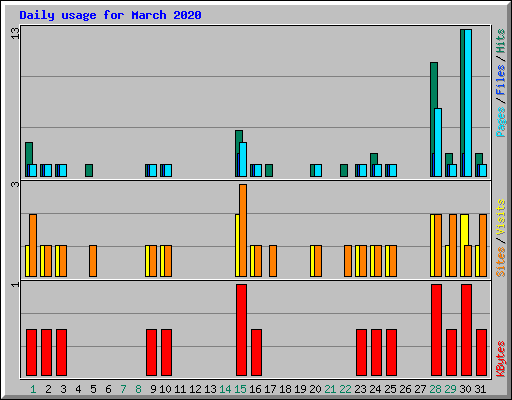512x400 pixels.
Task: Click the yellow Visits bar for day 30
Action: (x=464, y=230)
